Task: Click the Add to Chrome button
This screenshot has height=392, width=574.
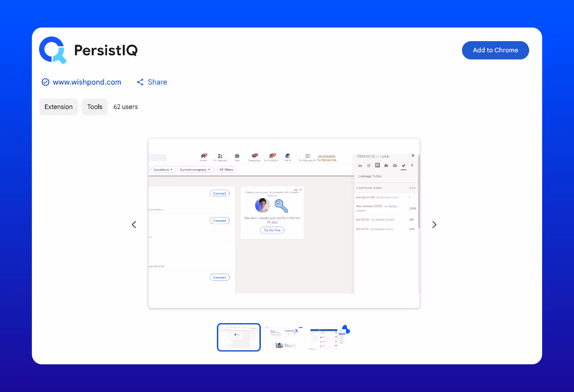Action: coord(495,50)
